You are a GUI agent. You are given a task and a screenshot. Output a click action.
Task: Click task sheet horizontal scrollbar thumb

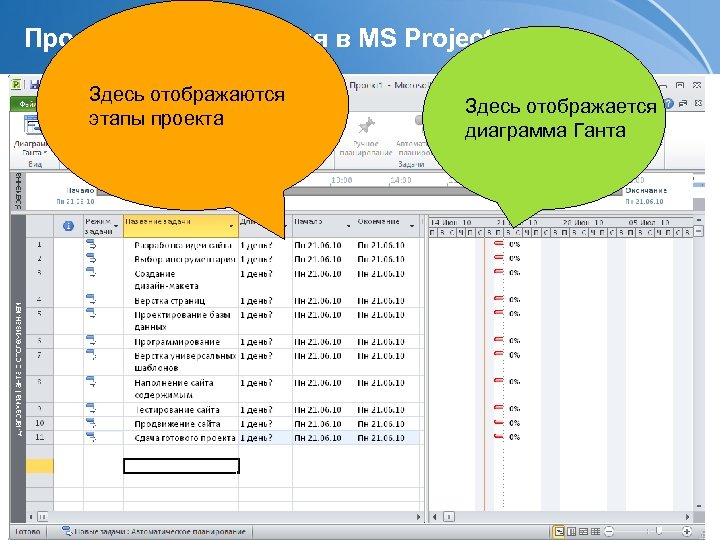pos(42,517)
